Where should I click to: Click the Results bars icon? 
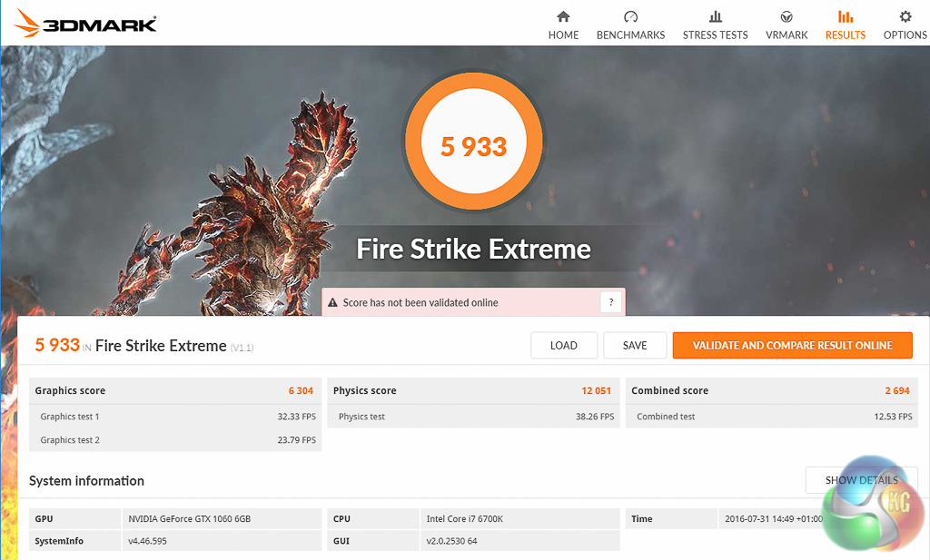coord(846,16)
